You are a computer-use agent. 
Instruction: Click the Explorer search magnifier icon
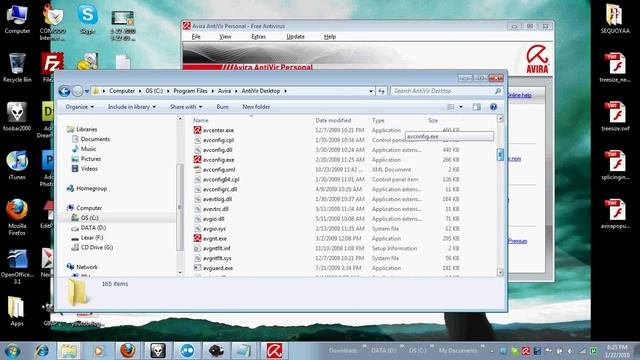498,91
